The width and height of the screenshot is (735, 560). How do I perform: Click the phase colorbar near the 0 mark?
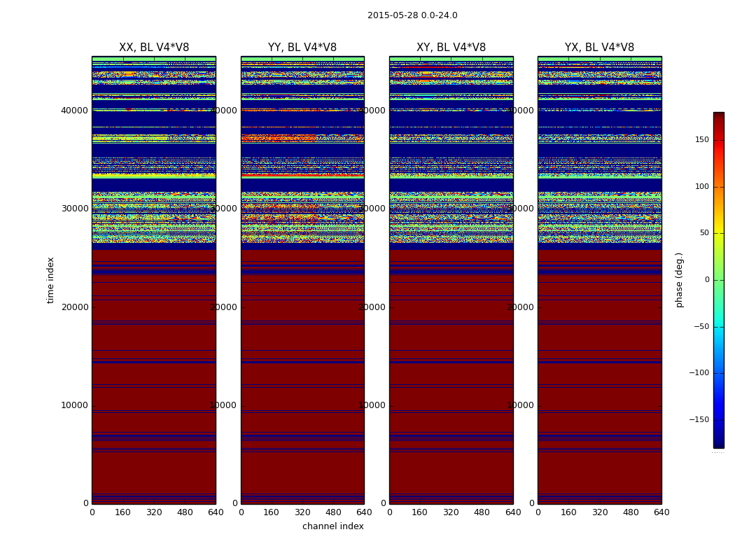coord(719,280)
